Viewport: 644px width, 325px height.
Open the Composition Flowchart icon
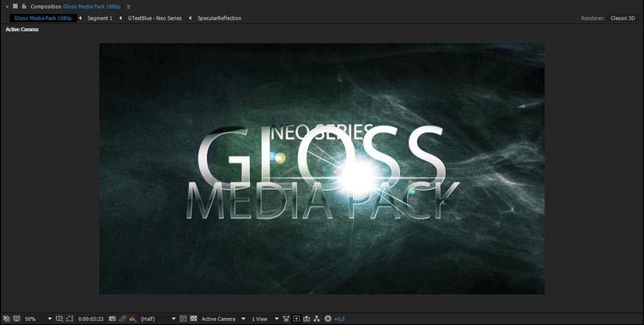point(316,319)
